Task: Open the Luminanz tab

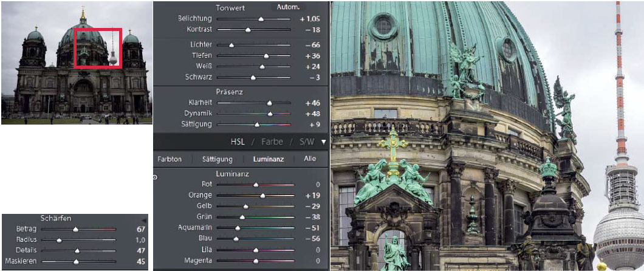Action: click(x=269, y=159)
